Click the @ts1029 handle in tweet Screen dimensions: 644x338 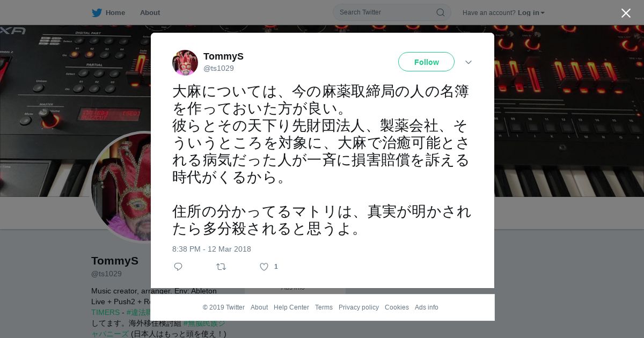pyautogui.click(x=218, y=68)
